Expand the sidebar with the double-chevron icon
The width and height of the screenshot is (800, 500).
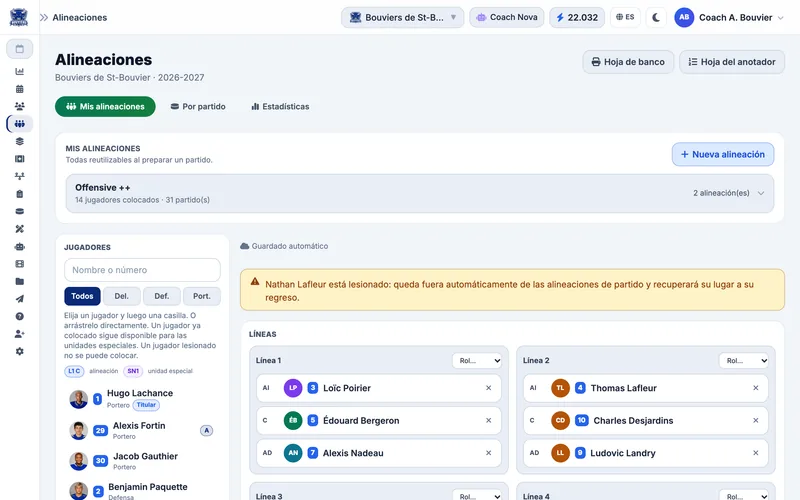[x=44, y=17]
